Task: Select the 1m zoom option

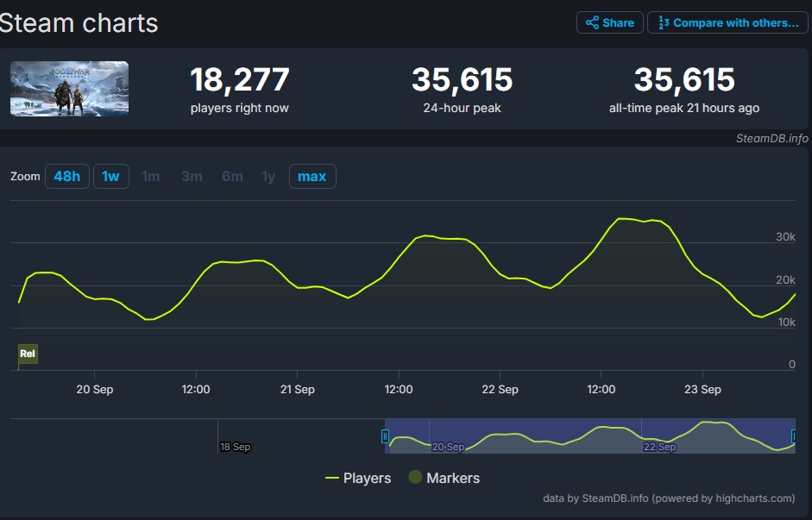Action: click(151, 177)
